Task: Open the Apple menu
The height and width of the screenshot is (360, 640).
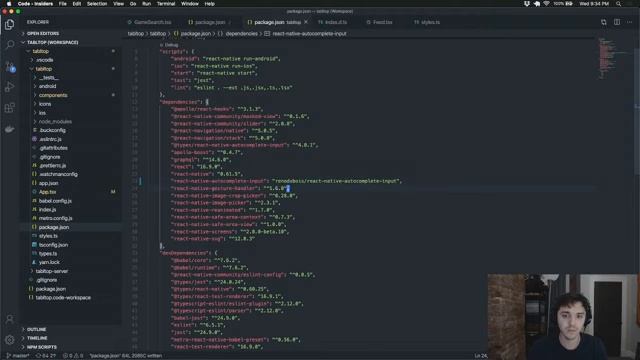Action: 9,4
